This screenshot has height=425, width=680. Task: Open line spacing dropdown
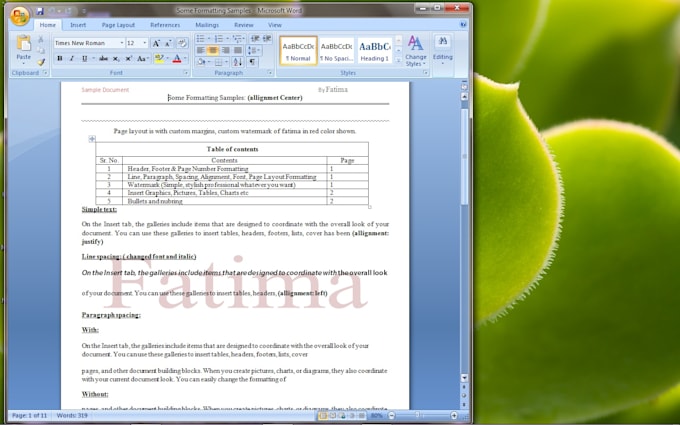(x=254, y=51)
